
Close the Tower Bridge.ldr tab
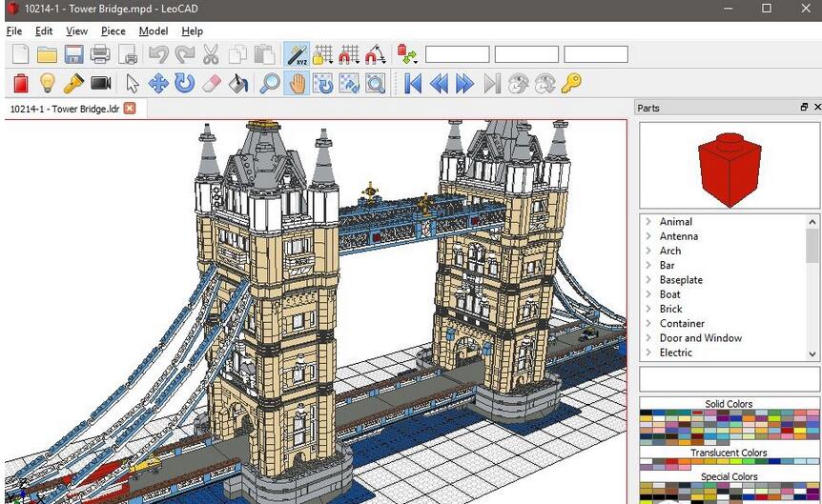point(130,108)
